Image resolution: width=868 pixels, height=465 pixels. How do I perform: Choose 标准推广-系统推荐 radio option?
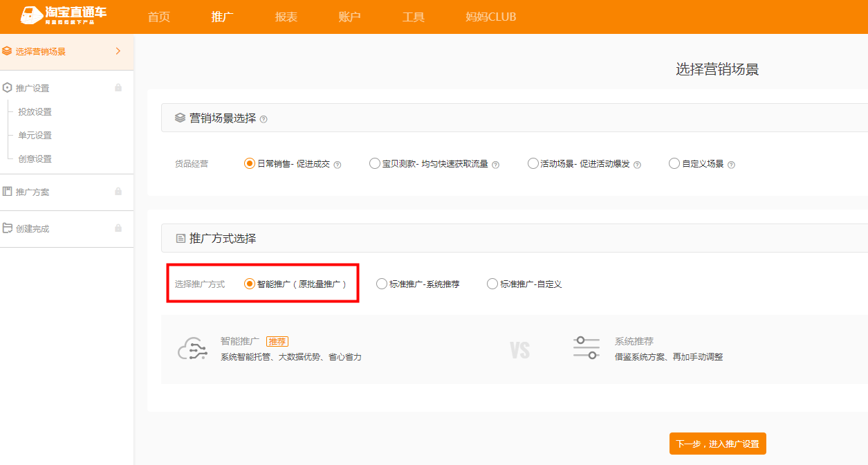382,284
